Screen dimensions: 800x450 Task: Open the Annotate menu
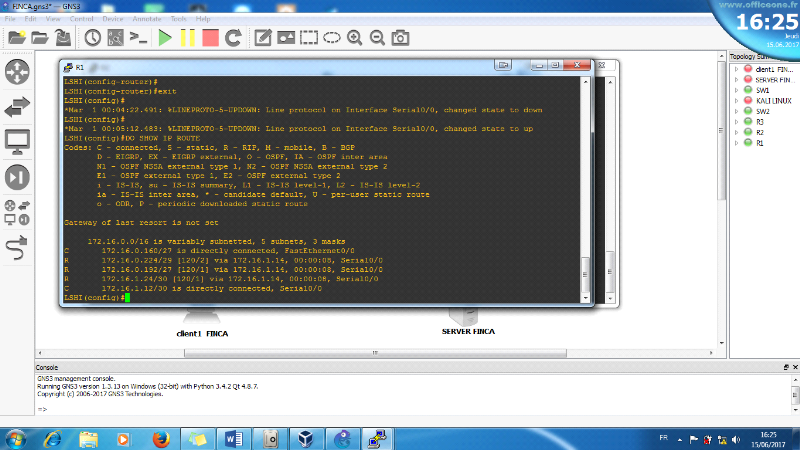click(147, 19)
